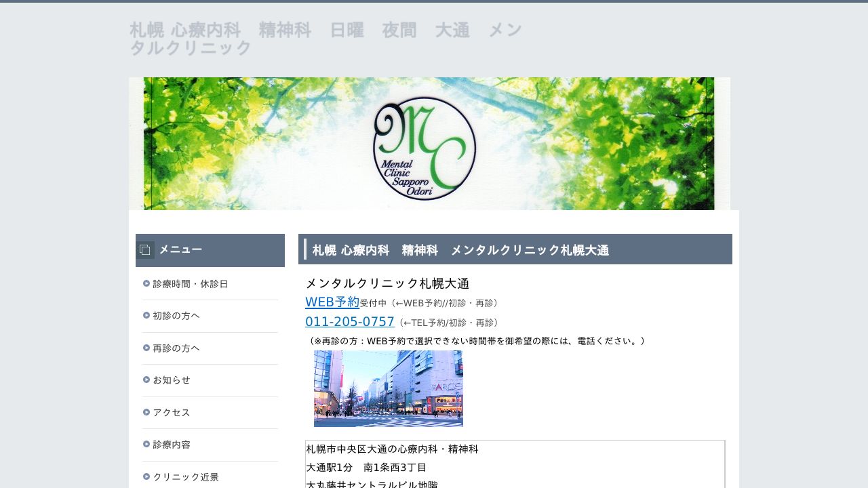Click the stacked-windows icon in the メニュー header
868x488 pixels.
tap(144, 249)
